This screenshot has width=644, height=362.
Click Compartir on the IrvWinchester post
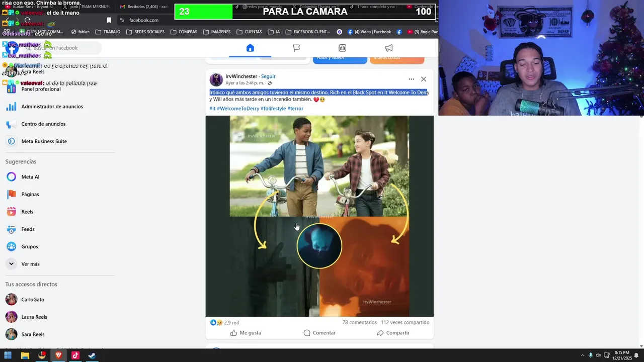point(393,333)
